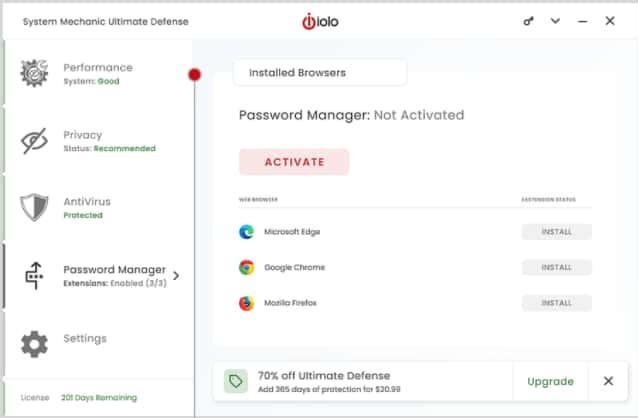Click the Extension Status column header
Image resolution: width=638 pixels, height=418 pixels.
[548, 199]
